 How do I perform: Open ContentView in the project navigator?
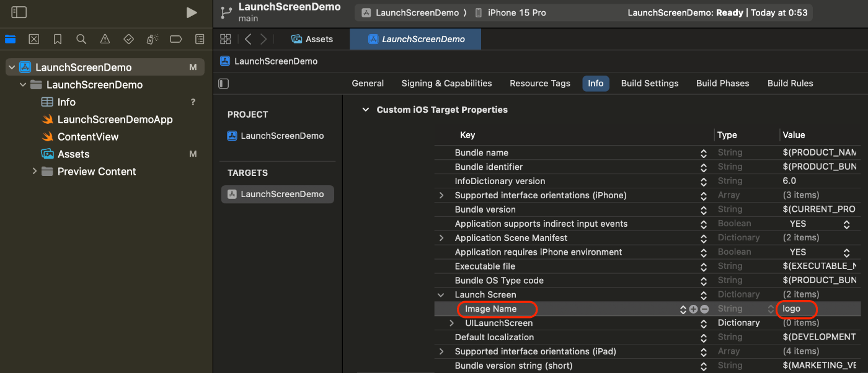88,137
